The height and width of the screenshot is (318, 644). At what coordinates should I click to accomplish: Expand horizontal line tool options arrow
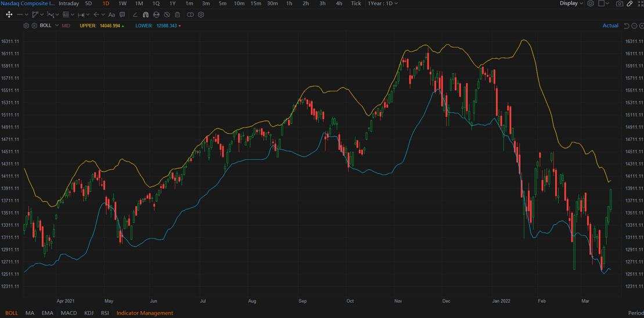(x=27, y=15)
